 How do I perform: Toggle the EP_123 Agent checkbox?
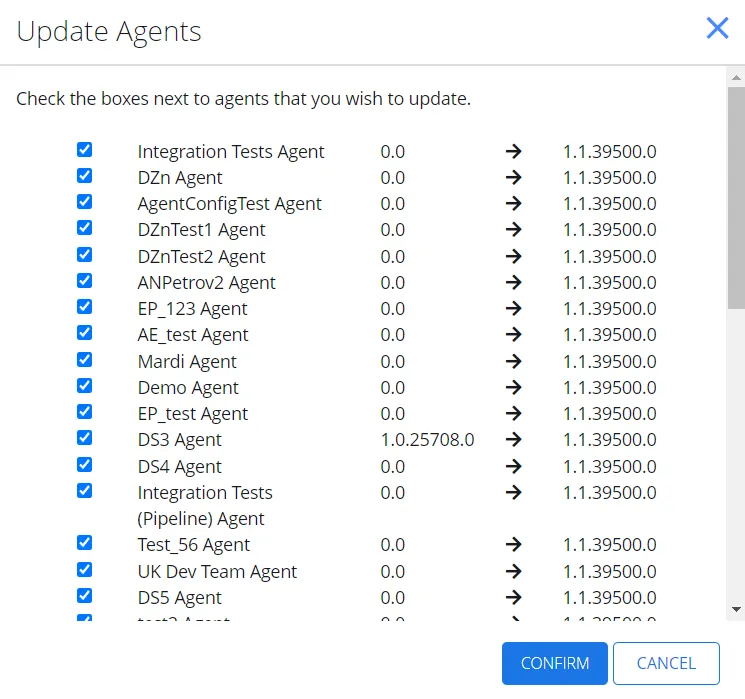[85, 307]
